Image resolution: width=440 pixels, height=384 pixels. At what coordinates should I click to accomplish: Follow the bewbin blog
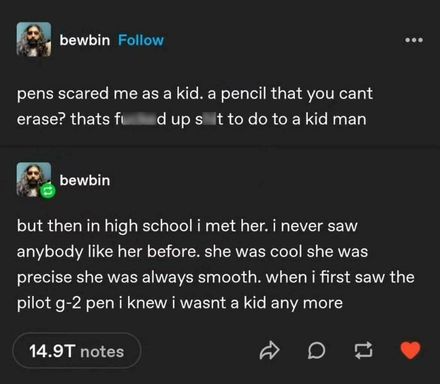[141, 40]
